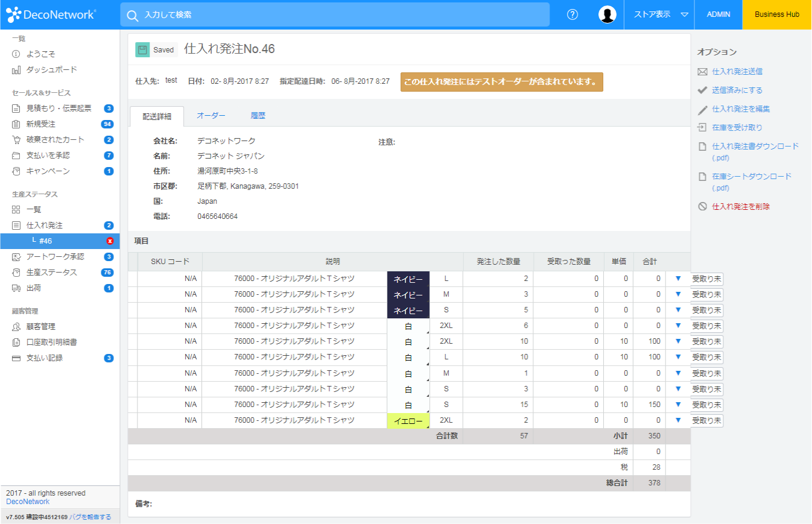Image resolution: width=812 pixels, height=524 pixels.
Task: Open the blue arrow menu for 白 L row
Action: pos(678,357)
